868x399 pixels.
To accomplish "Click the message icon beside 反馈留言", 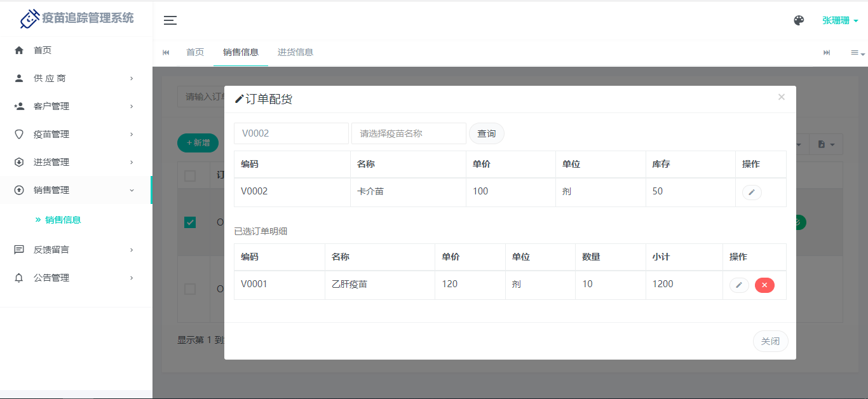I will point(19,250).
